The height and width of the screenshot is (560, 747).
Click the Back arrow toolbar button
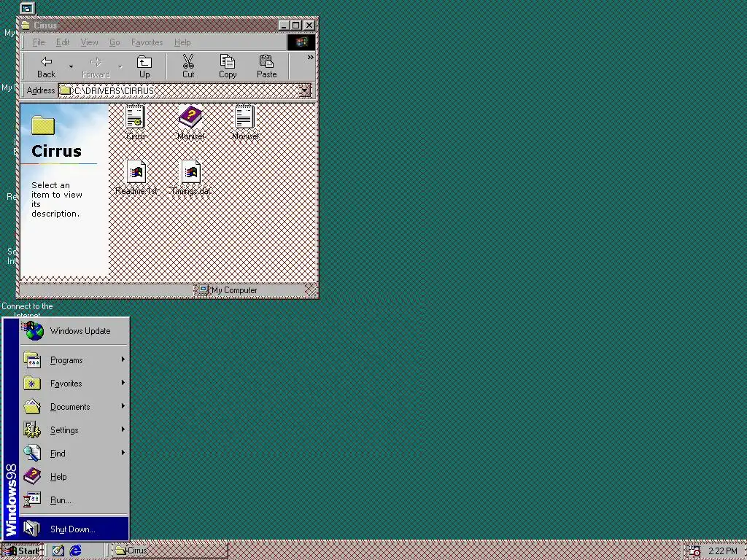(x=46, y=66)
